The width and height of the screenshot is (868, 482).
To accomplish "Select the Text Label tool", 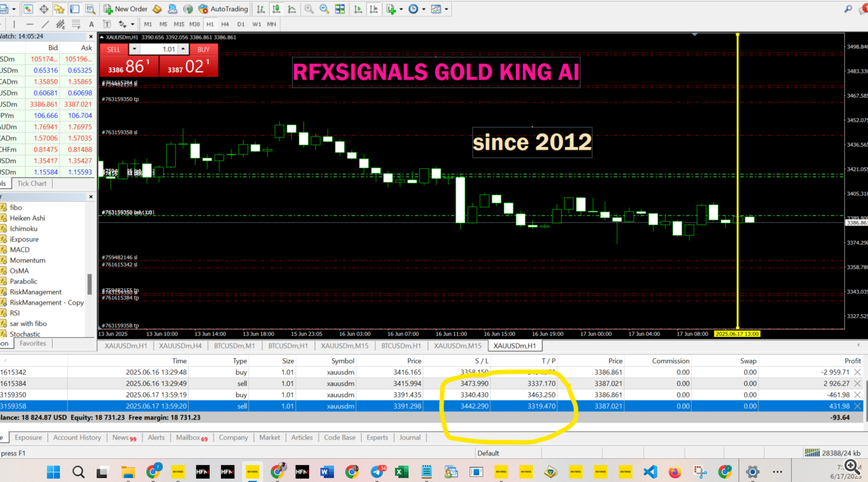I will [x=107, y=24].
